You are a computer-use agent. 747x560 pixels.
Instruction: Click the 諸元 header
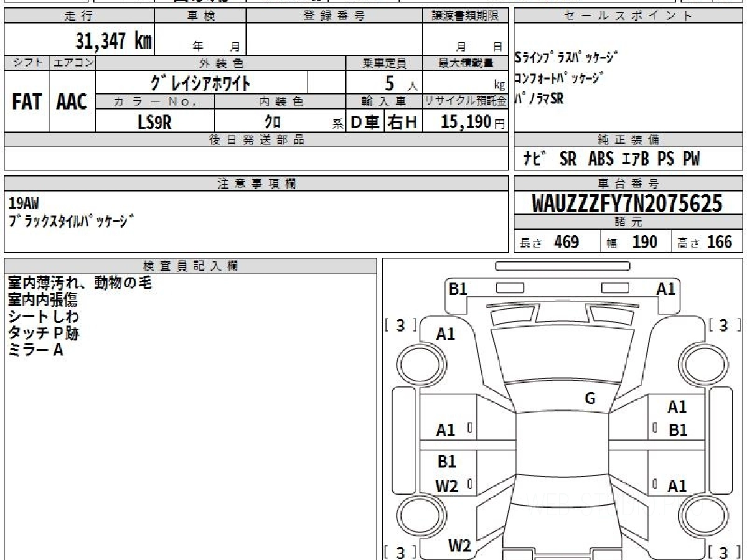629,222
